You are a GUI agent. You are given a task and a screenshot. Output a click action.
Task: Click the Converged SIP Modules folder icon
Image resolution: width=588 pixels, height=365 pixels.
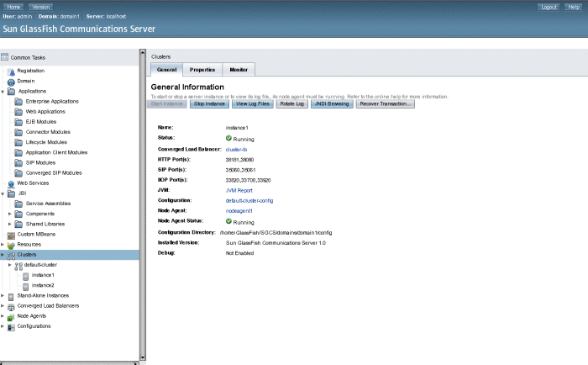18,172
